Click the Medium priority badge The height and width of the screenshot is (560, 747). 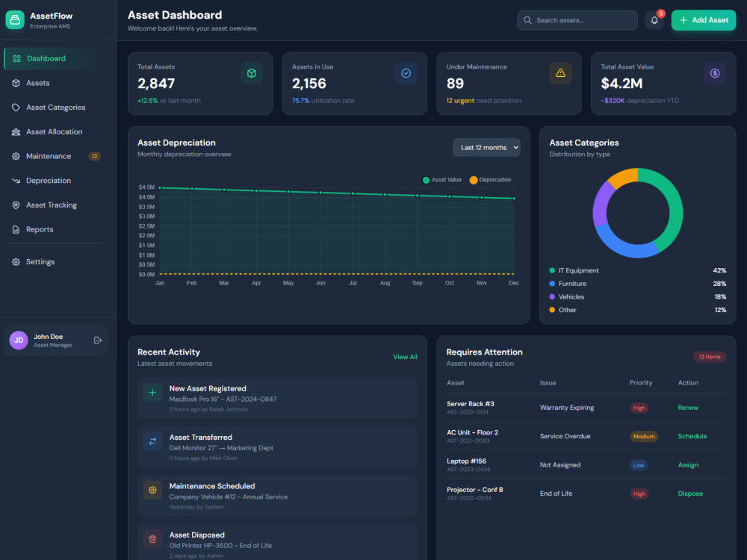[x=644, y=436]
